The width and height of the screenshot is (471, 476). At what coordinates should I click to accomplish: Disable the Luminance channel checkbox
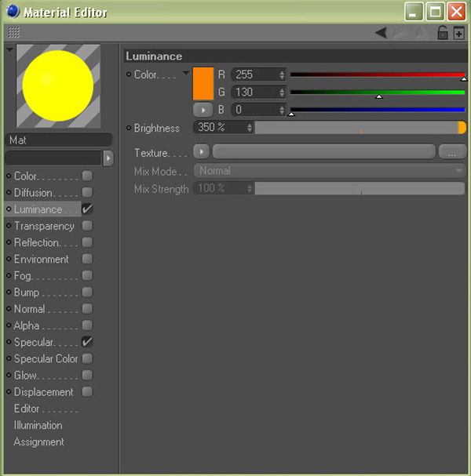pyautogui.click(x=87, y=209)
